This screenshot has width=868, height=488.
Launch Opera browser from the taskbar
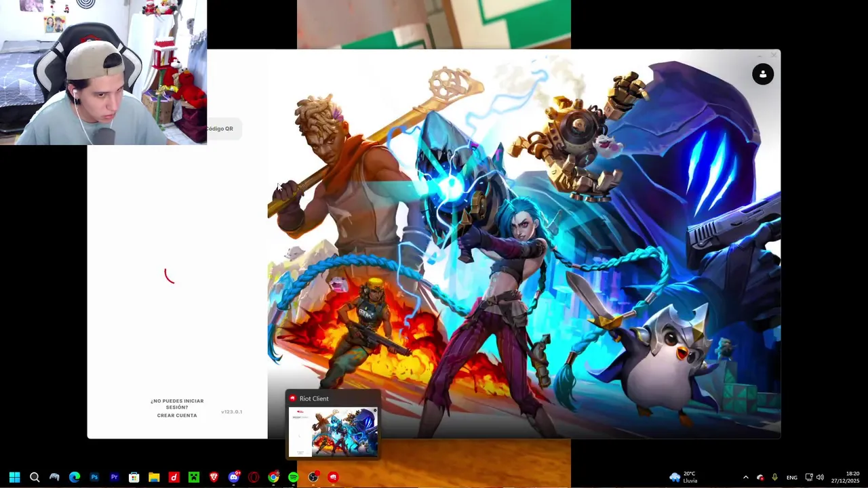tap(254, 477)
